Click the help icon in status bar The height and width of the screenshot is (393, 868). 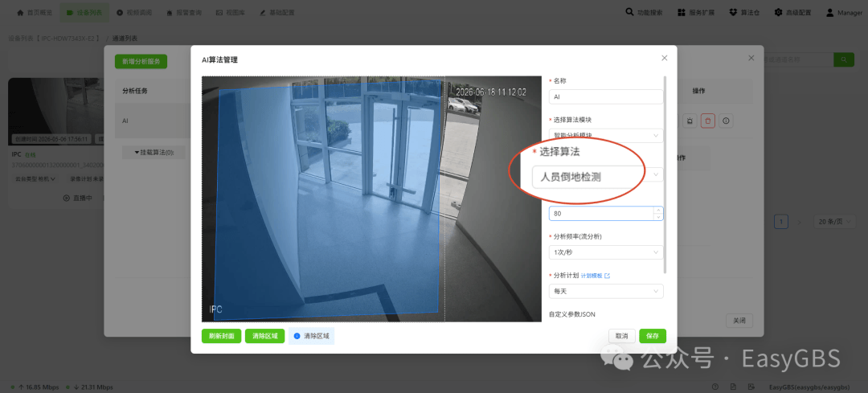[715, 387]
